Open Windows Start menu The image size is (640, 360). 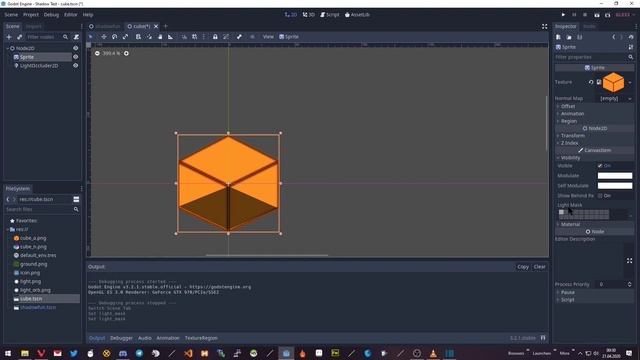click(8, 353)
